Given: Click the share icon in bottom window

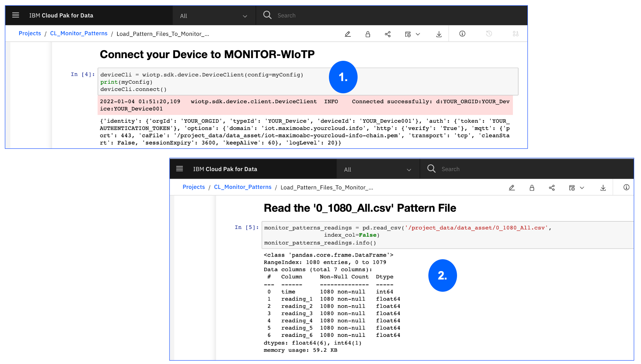Looking at the screenshot, I should click(552, 188).
